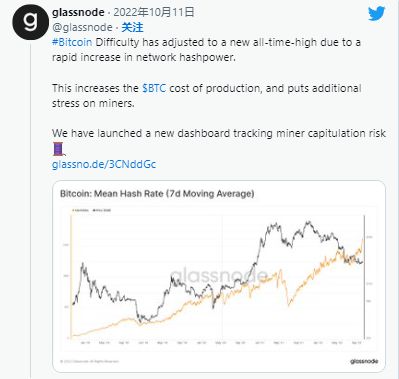Open the Twitter bird logo
This screenshot has width=399, height=379.
point(377,14)
